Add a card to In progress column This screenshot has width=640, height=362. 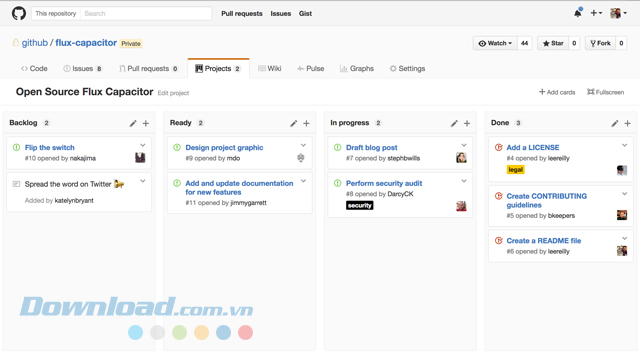tap(467, 123)
